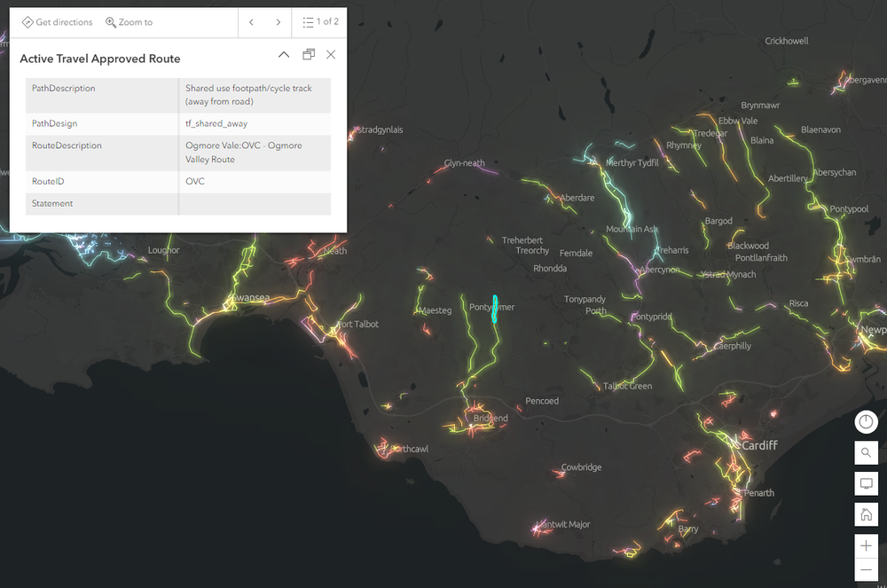Click the Crickhowell map label
887x588 pixels.
click(x=786, y=42)
